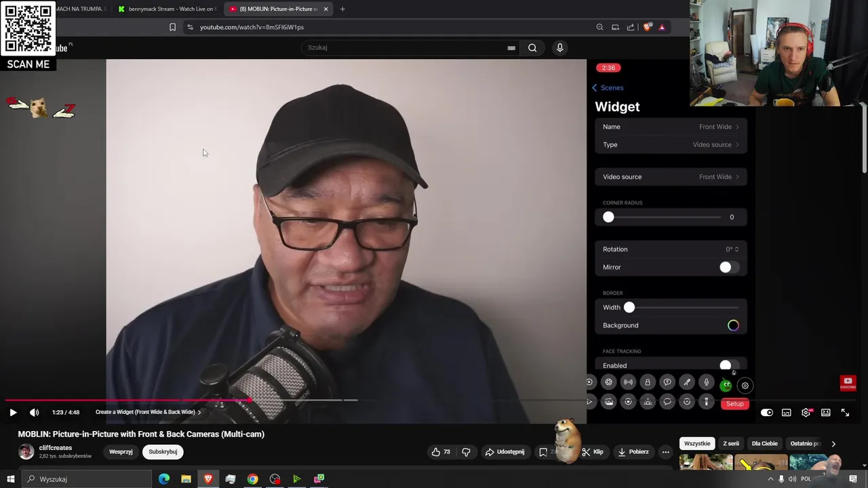Open the on-screen keyboard in the search box

[511, 47]
